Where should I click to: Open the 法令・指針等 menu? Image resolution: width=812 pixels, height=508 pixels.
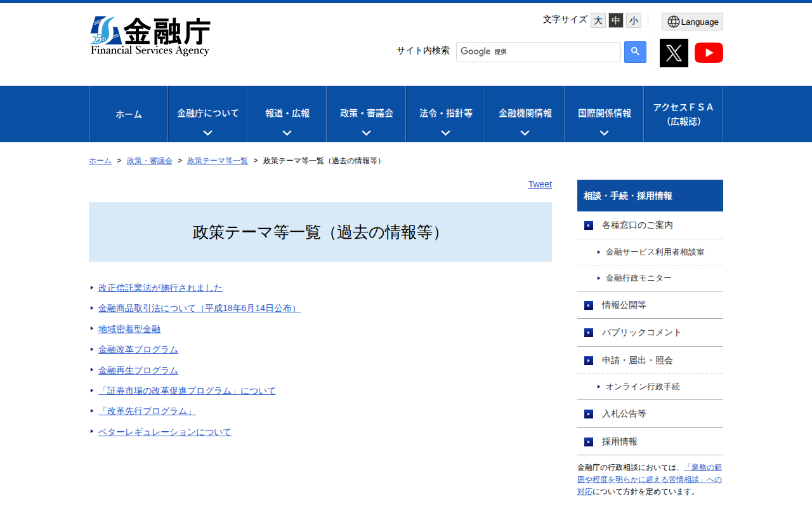(446, 113)
